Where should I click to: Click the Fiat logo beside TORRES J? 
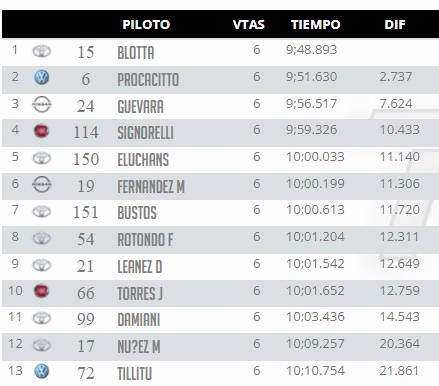(x=42, y=291)
